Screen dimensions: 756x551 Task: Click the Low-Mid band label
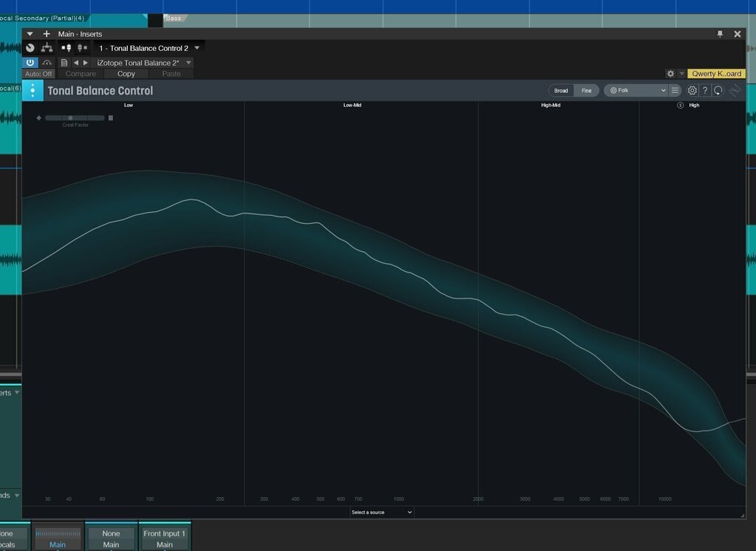pos(352,105)
